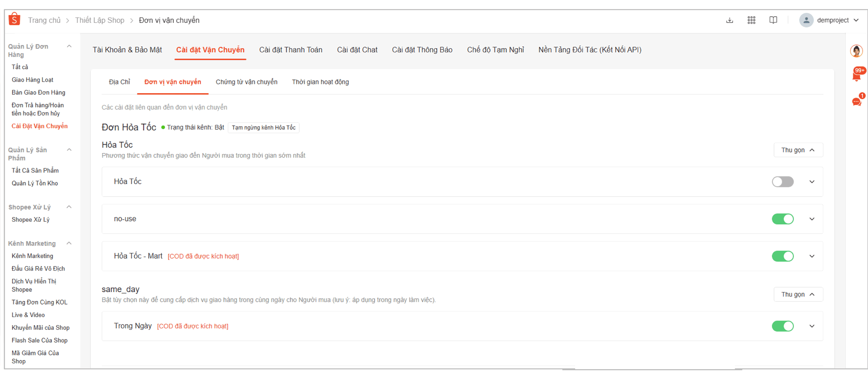Go to Trang chủ breadcrumb
Image resolution: width=868 pixels, height=379 pixels.
tap(44, 20)
